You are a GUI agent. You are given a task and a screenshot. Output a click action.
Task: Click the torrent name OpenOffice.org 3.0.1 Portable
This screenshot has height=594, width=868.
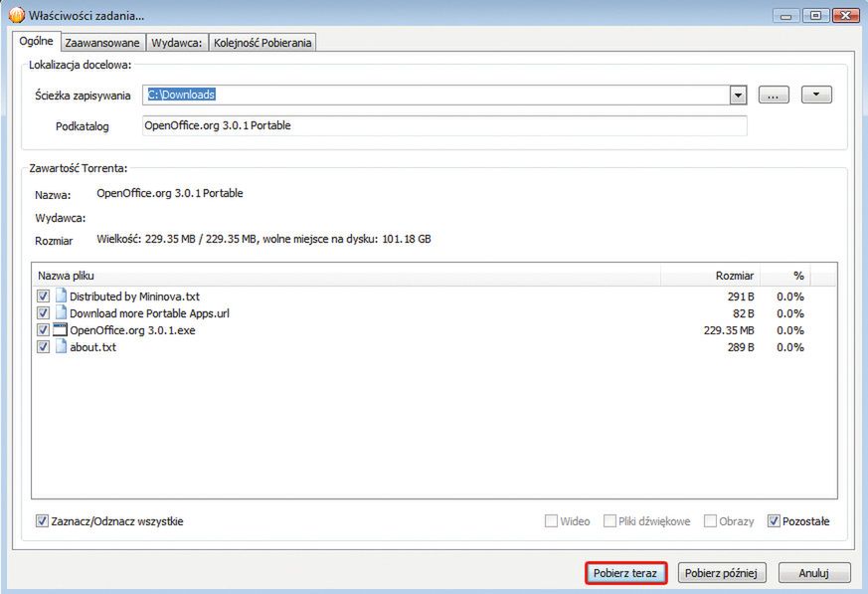point(170,193)
